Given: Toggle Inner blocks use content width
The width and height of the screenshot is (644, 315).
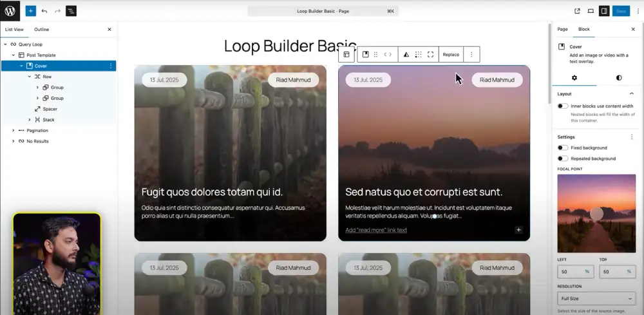Looking at the screenshot, I should click(x=563, y=106).
